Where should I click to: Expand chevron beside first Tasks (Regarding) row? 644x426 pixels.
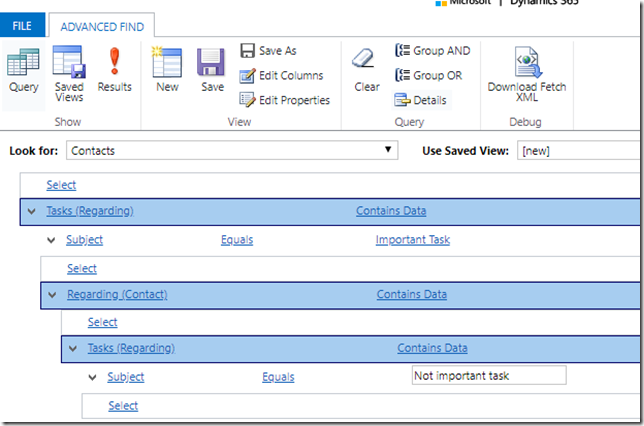point(32,212)
